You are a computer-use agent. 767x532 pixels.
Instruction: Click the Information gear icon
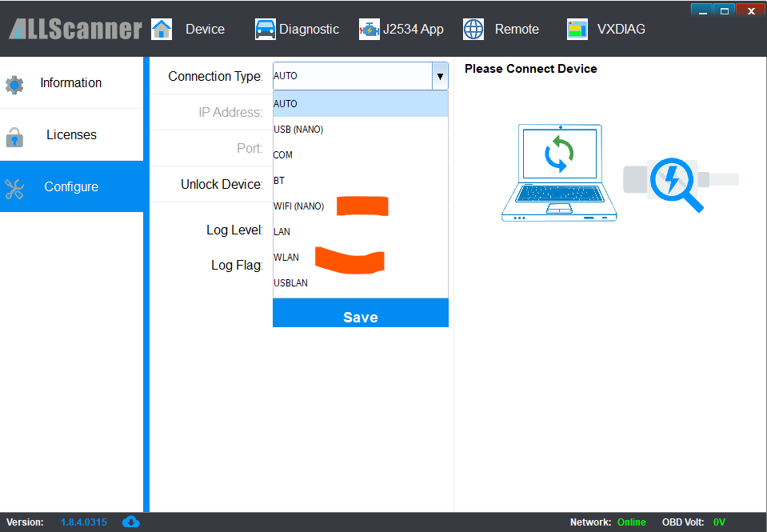14,84
